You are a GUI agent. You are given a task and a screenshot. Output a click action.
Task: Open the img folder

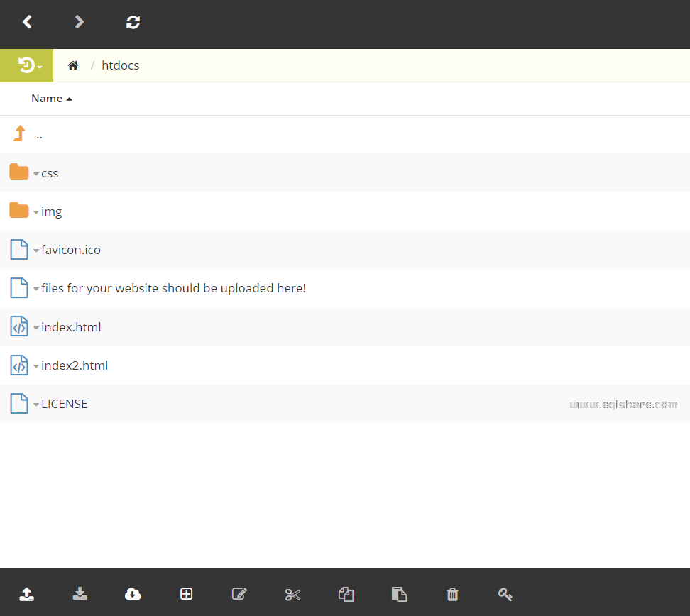click(52, 211)
